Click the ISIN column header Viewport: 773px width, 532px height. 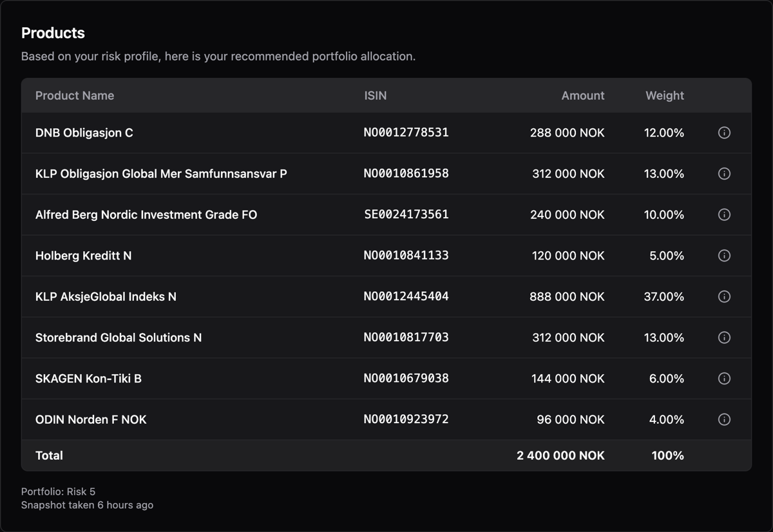(376, 95)
